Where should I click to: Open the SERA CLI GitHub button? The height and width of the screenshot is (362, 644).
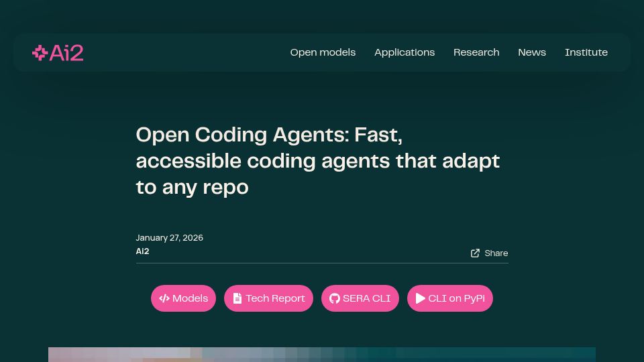click(360, 298)
